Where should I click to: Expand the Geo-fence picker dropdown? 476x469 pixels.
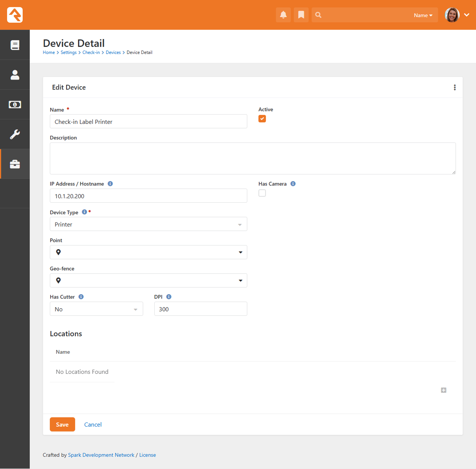coord(241,280)
